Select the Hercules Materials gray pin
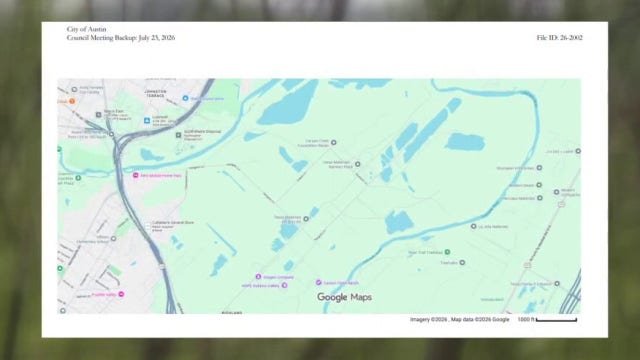The height and width of the screenshot is (360, 640). 540,198
